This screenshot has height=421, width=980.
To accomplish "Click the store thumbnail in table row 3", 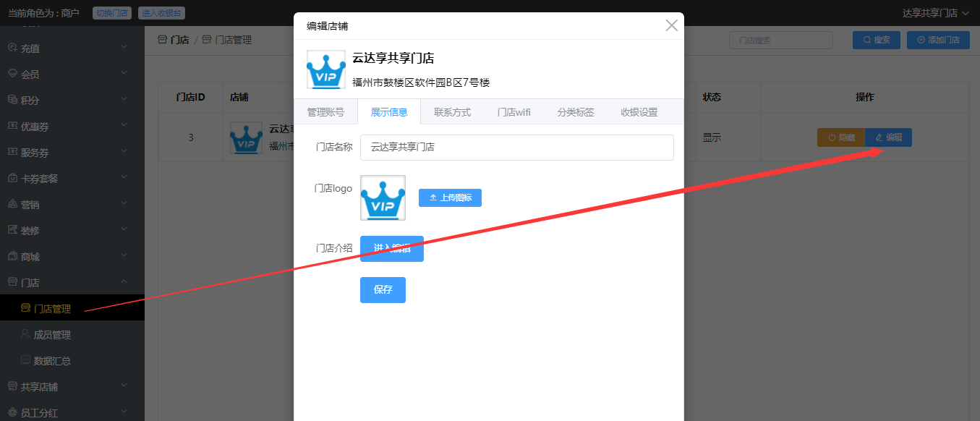I will pyautogui.click(x=246, y=137).
